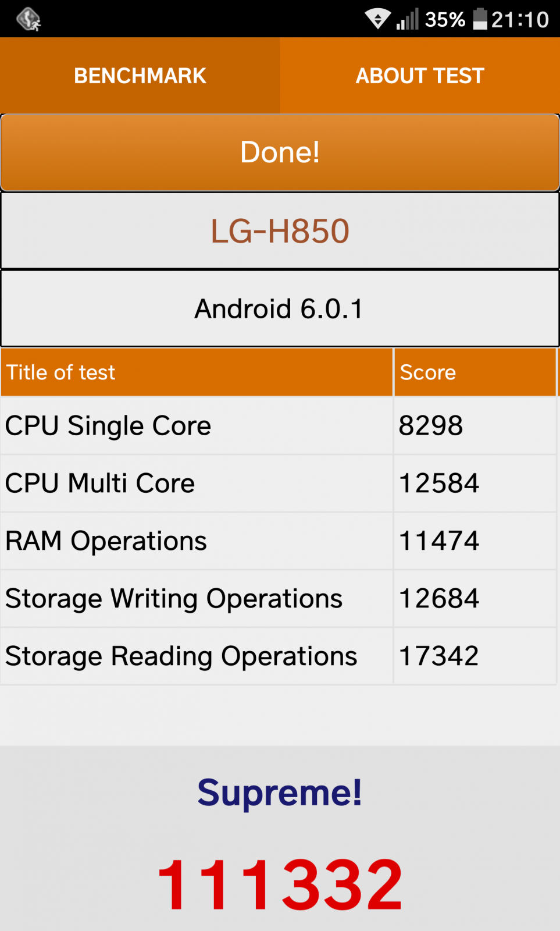This screenshot has width=560, height=931.
Task: Tap the benchmark app notification icon
Action: (28, 19)
